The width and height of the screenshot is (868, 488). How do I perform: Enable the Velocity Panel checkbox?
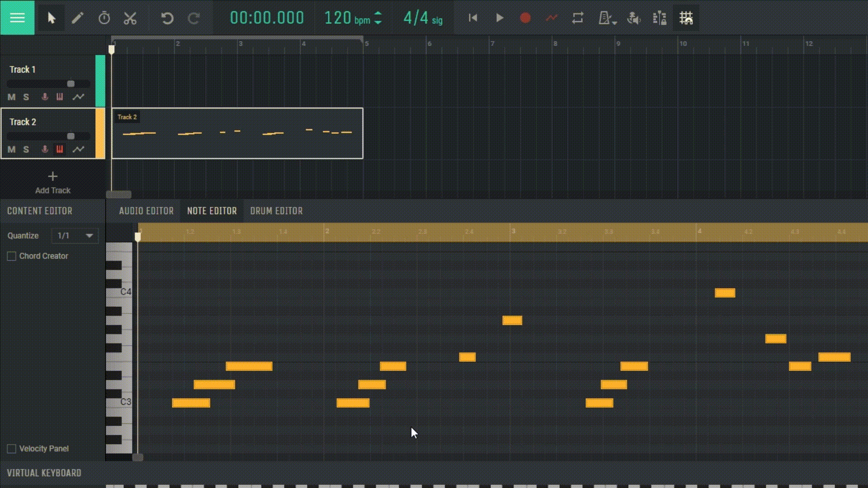[11, 449]
